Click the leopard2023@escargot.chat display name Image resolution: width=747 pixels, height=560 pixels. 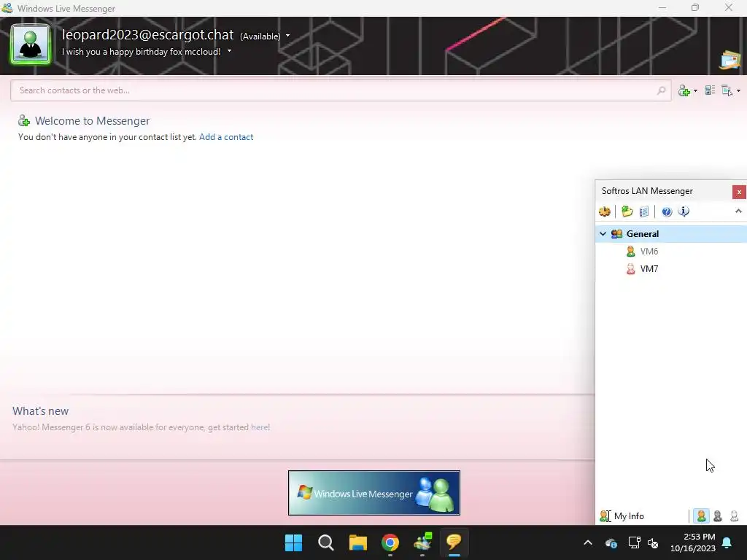coord(147,35)
